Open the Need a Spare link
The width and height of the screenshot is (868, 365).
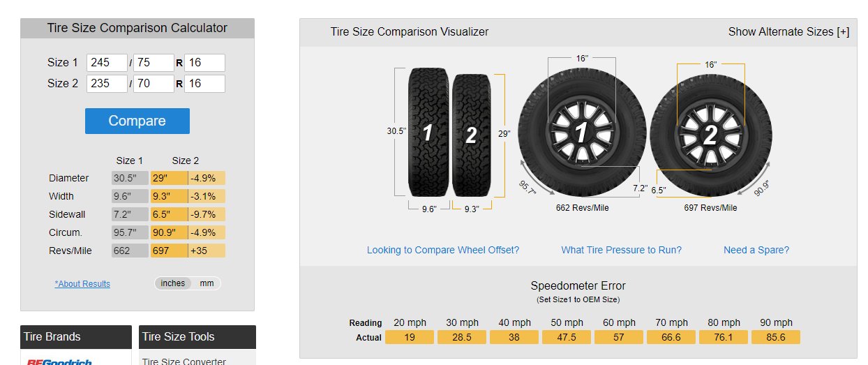point(756,250)
